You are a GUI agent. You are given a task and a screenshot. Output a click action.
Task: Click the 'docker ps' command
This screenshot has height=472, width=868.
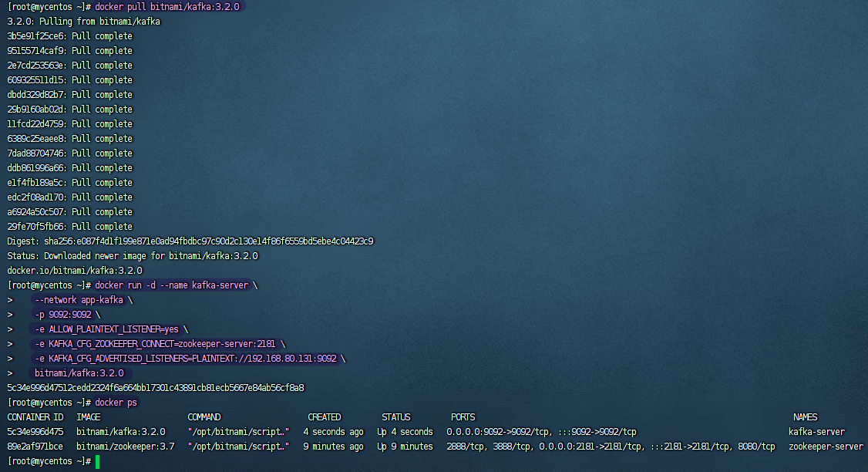click(116, 403)
